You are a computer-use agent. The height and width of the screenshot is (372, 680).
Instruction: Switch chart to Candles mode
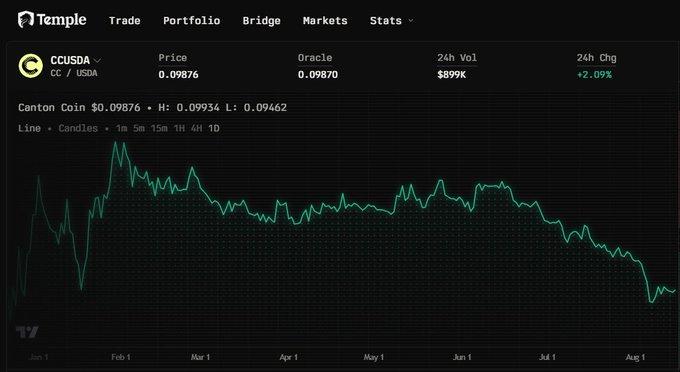(x=78, y=128)
